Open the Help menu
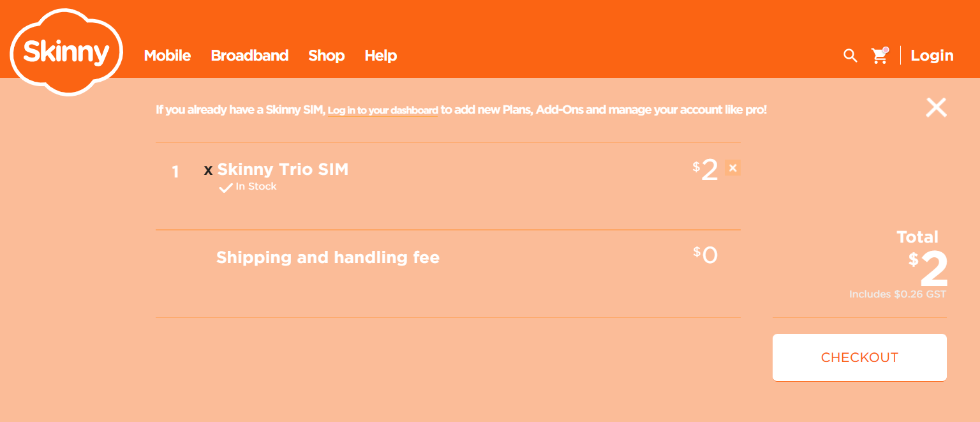Viewport: 980px width, 422px height. click(x=381, y=56)
